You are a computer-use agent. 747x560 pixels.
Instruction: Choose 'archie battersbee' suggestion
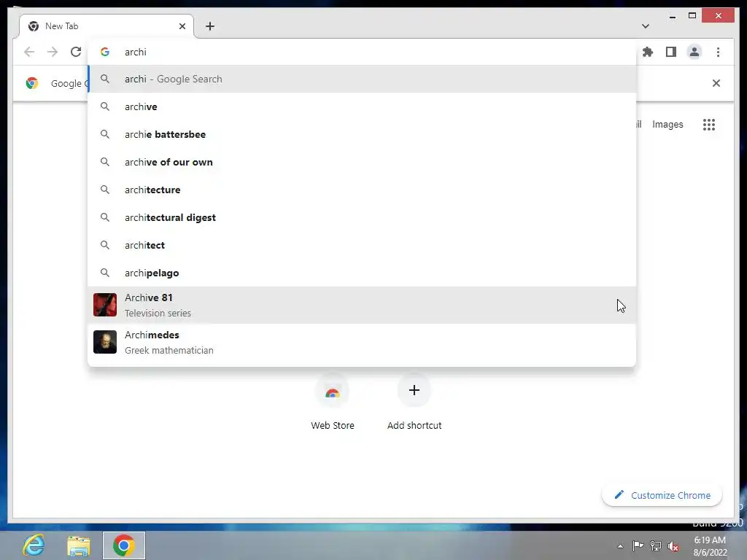coord(362,134)
